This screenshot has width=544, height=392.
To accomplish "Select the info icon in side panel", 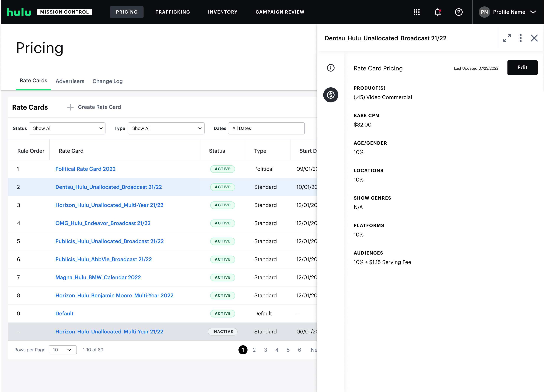I will [x=331, y=68].
